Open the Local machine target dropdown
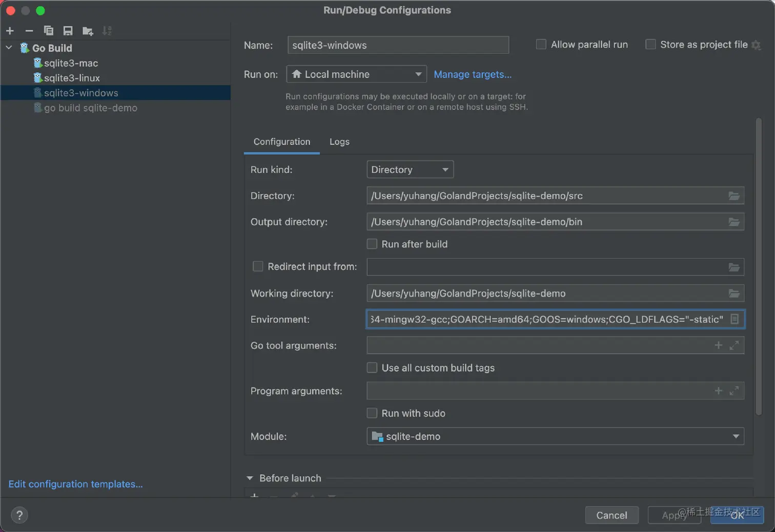The height and width of the screenshot is (532, 775). 357,74
